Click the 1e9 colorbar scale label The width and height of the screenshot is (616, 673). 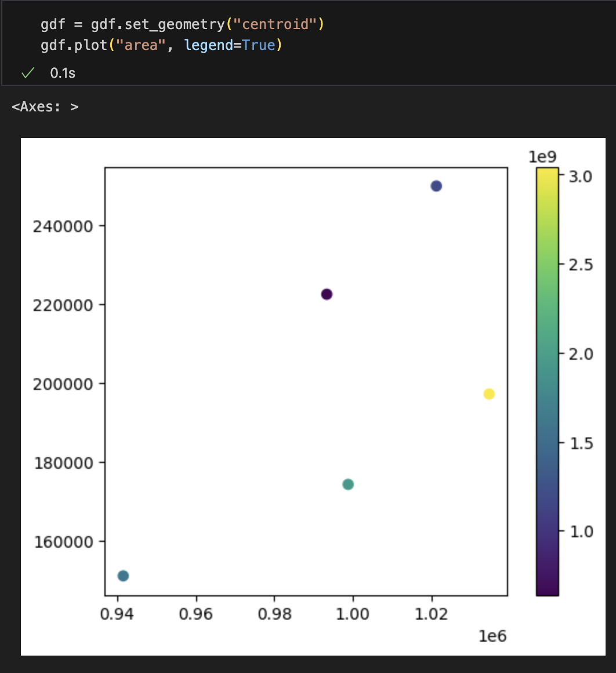click(x=542, y=157)
